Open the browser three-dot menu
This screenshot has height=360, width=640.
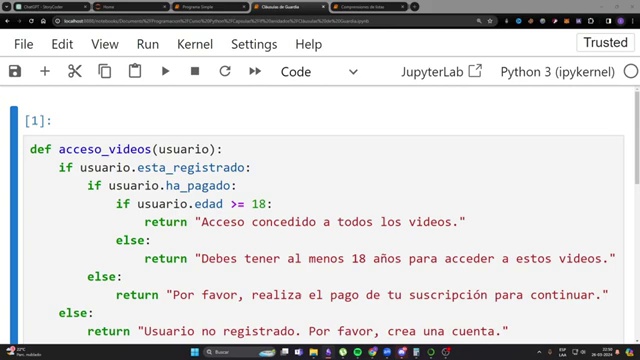(x=632, y=21)
